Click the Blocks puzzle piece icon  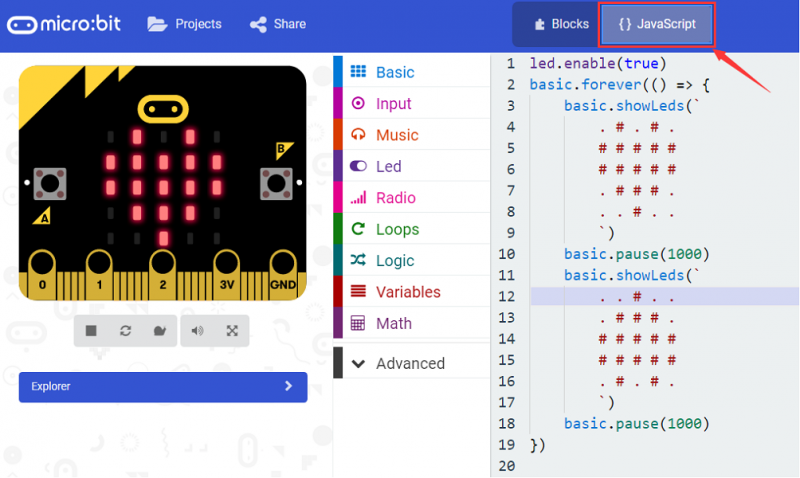[539, 24]
